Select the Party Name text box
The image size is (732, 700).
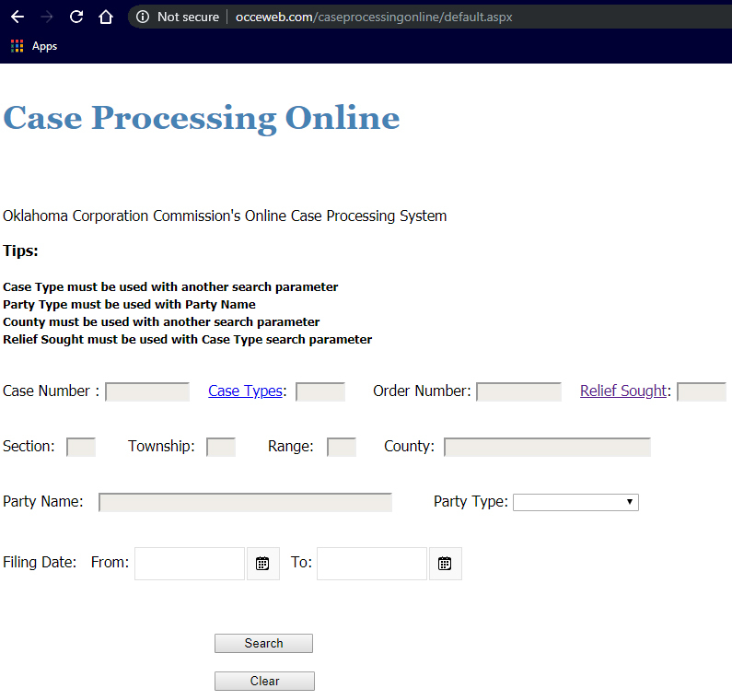[245, 502]
